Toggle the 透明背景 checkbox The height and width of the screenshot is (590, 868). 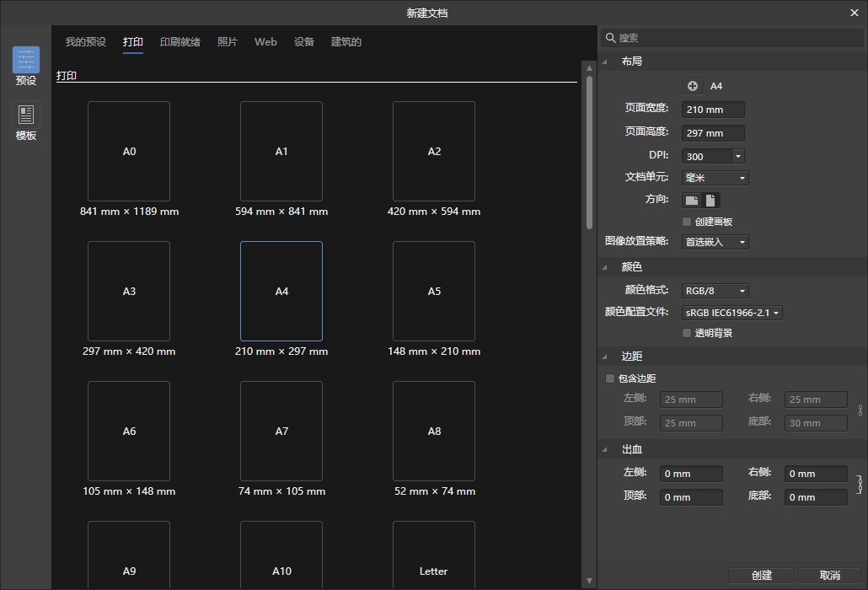click(687, 333)
